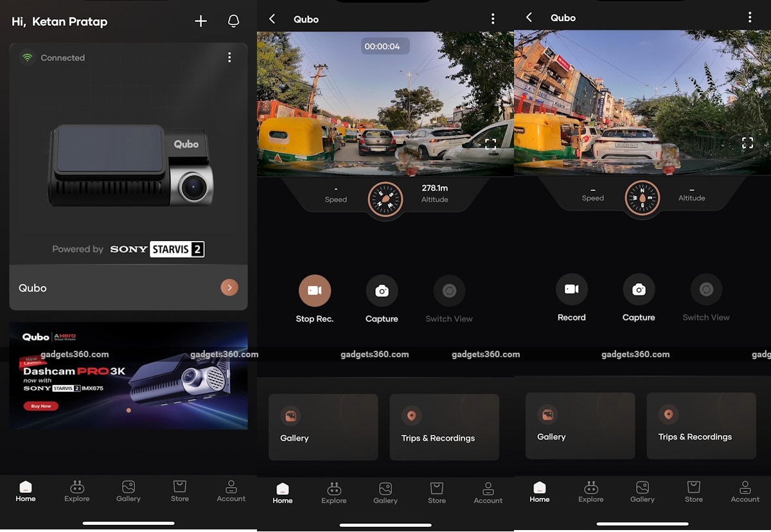Screen dimensions: 771x532
Task: Tap Record button in right screen
Action: coord(572,297)
